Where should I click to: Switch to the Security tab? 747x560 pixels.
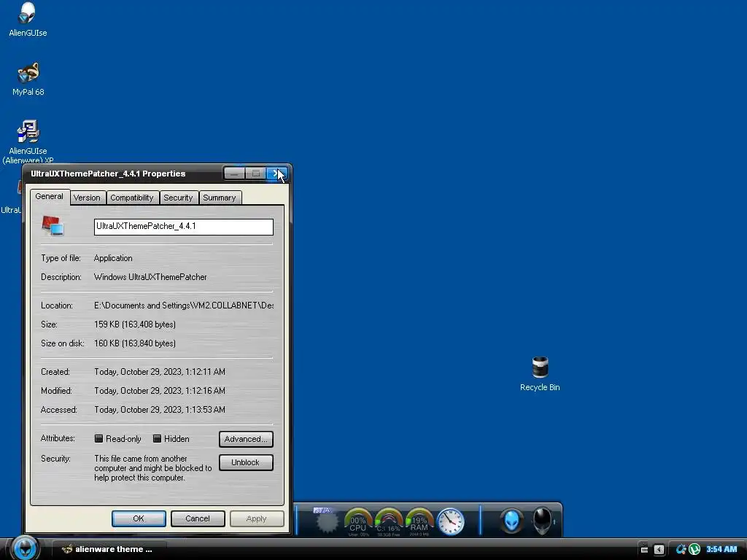(x=178, y=198)
